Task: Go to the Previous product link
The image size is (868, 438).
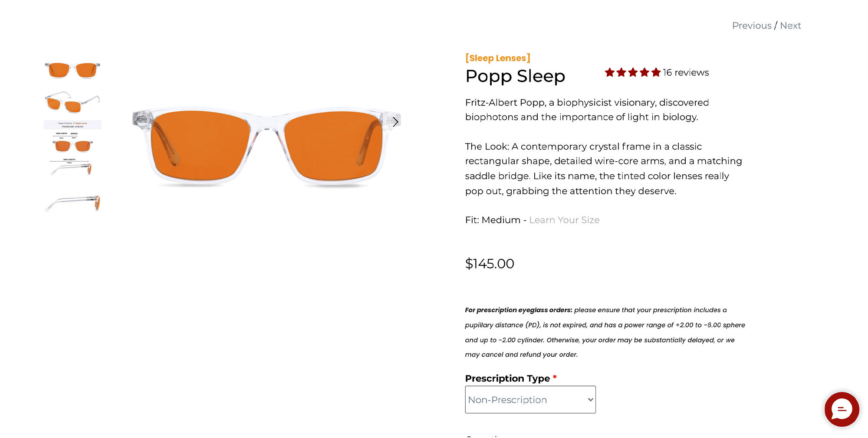Action: [x=751, y=26]
